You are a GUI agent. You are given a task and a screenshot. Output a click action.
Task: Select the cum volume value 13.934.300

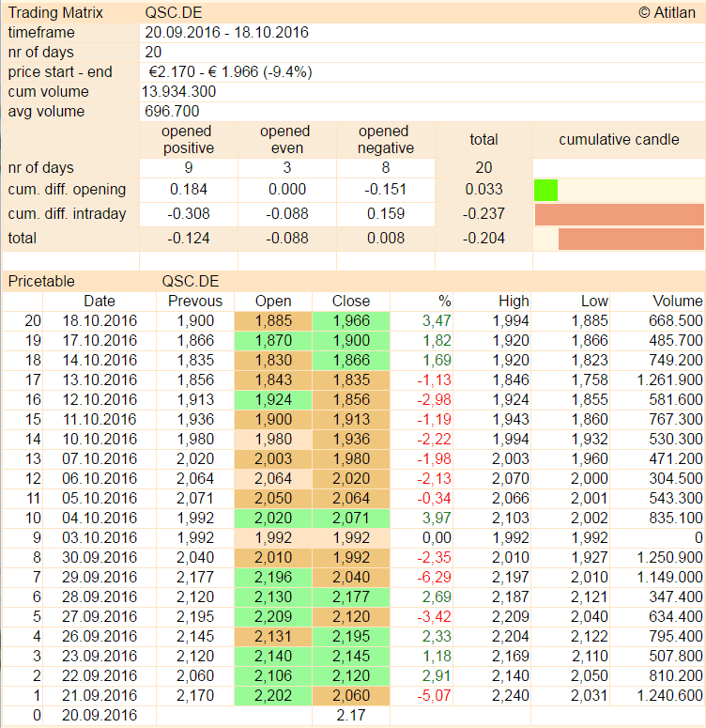[x=179, y=91]
